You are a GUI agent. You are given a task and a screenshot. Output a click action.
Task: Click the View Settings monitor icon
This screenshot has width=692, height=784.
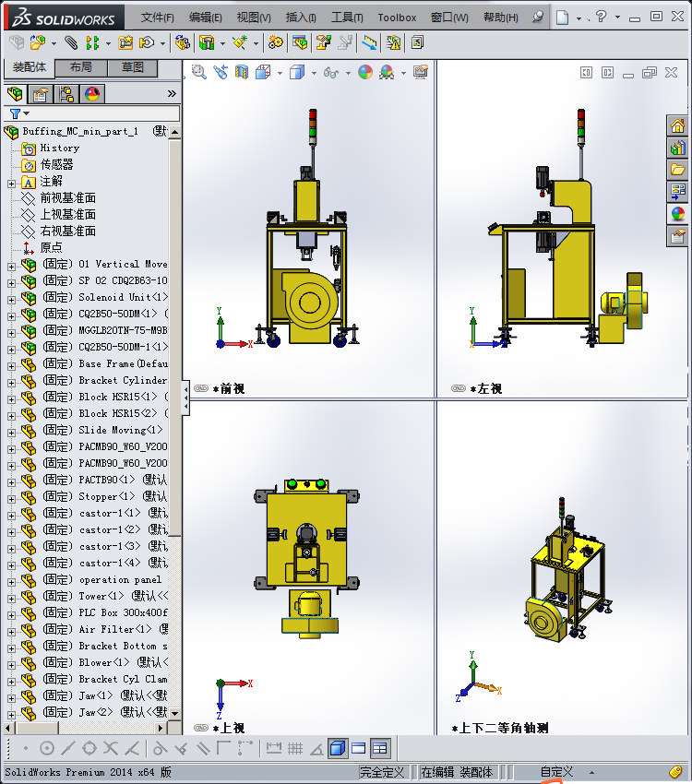pyautogui.click(x=421, y=73)
